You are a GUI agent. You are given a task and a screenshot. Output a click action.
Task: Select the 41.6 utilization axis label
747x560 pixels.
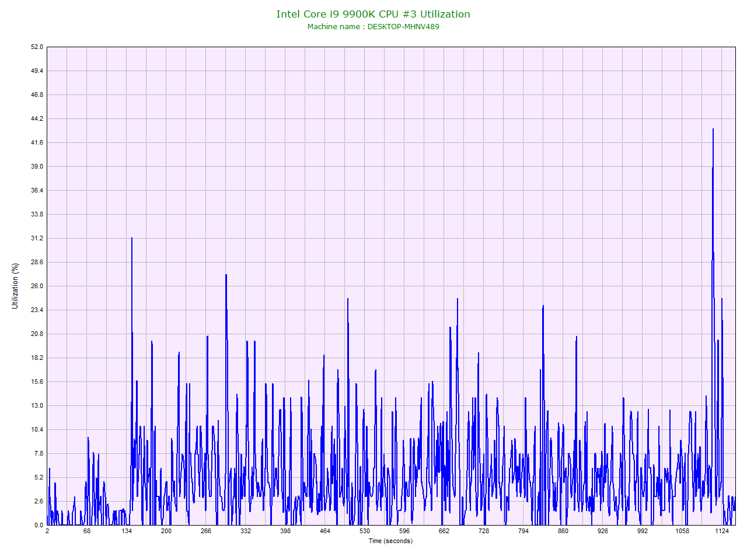tap(37, 142)
